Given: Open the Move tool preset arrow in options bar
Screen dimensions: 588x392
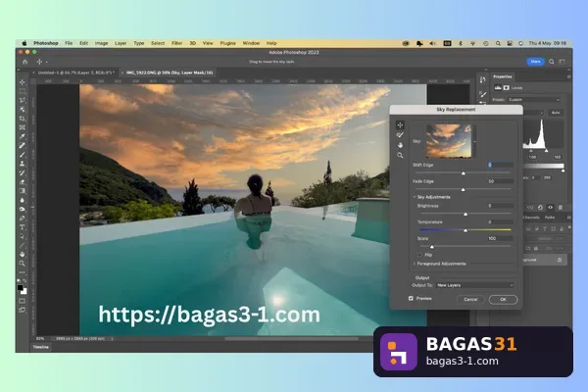Looking at the screenshot, I should pyautogui.click(x=47, y=62).
